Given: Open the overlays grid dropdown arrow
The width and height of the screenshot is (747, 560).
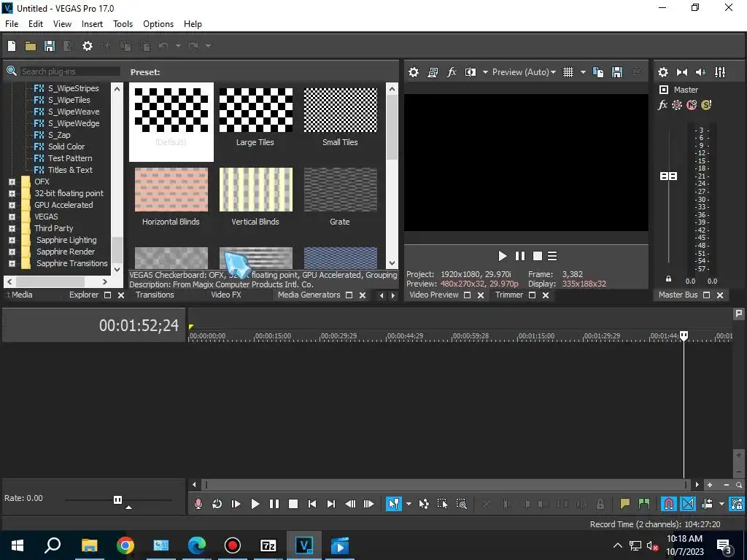Looking at the screenshot, I should coord(583,72).
